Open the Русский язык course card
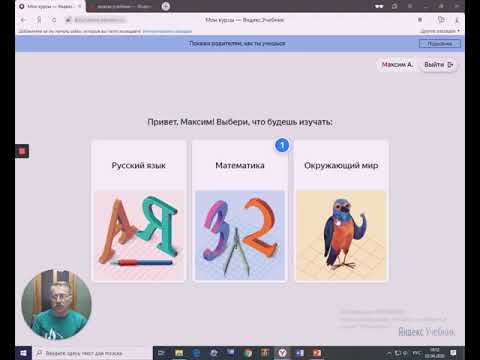The width and height of the screenshot is (480, 360). coord(139,211)
